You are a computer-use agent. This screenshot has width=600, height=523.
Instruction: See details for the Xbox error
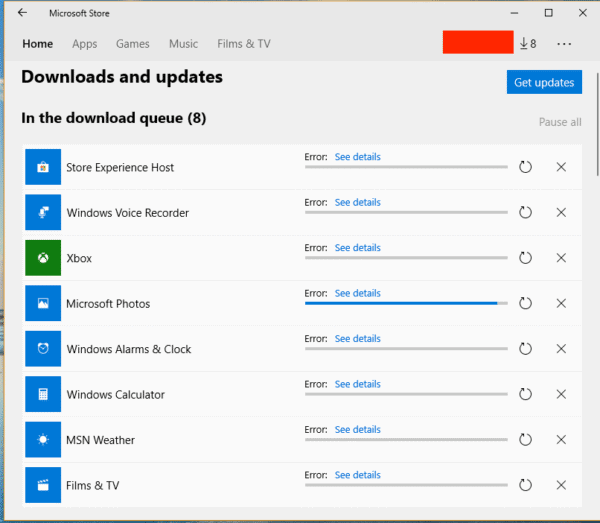(x=357, y=248)
